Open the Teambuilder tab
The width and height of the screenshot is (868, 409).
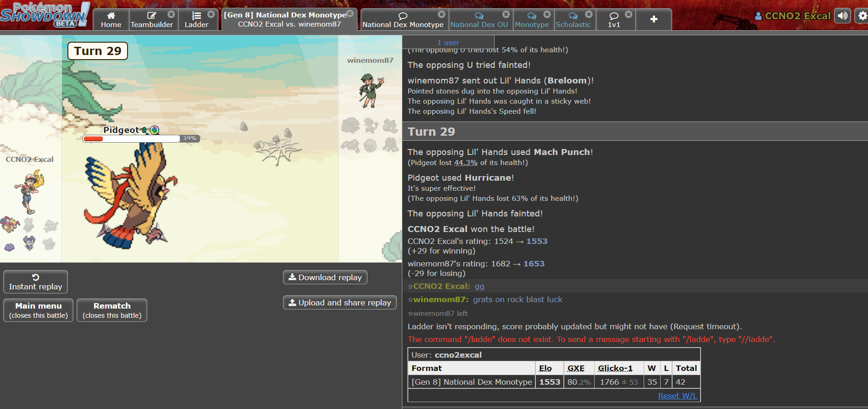click(152, 20)
